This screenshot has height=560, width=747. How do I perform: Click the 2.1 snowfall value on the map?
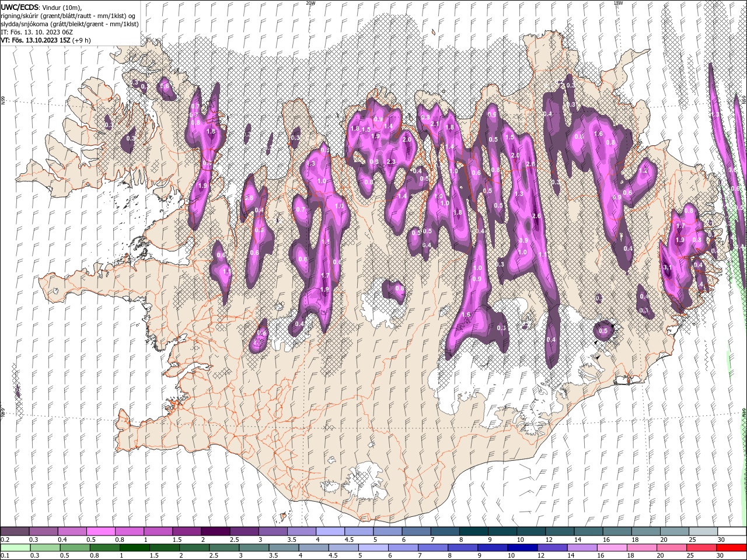click(x=434, y=124)
